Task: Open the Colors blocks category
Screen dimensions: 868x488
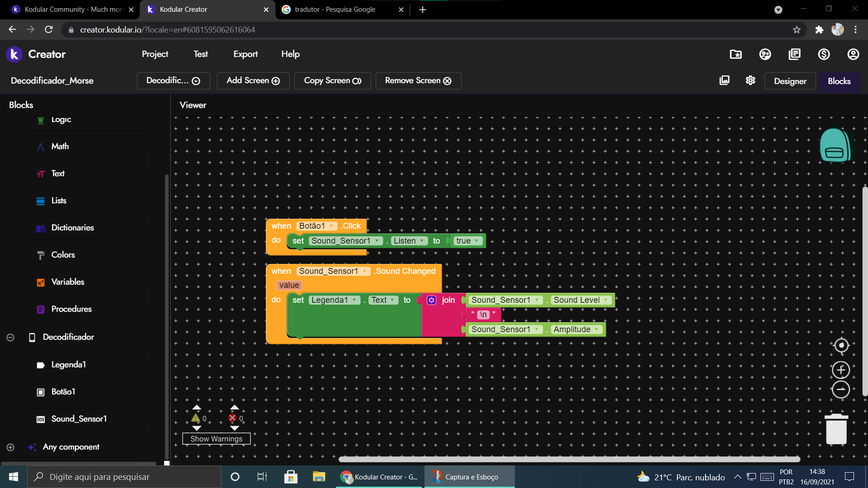Action: (86, 255)
